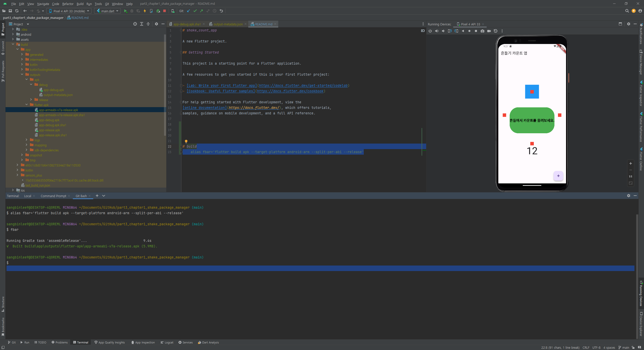Switch to the Command Prompt terminal tab
The image size is (644, 350).
coord(53,196)
